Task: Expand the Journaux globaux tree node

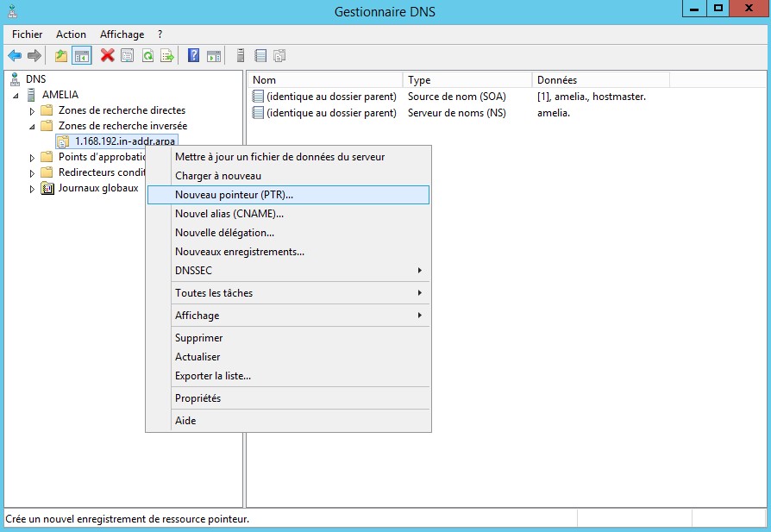Action: tap(33, 189)
